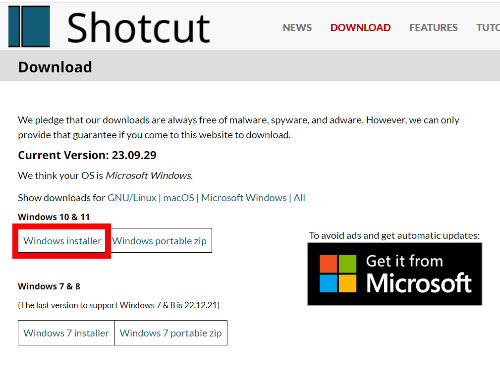The image size is (500, 367).
Task: Click the 'last version to support Windows 7' note
Action: pos(119,305)
